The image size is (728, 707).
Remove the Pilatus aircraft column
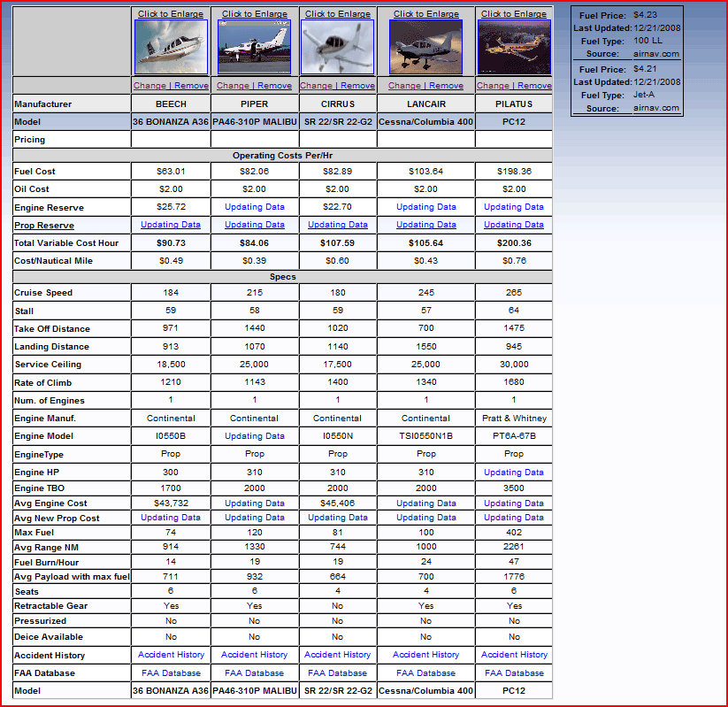click(x=534, y=86)
